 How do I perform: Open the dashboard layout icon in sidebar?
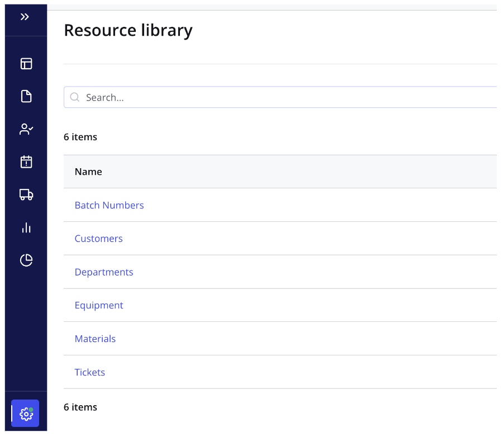click(x=26, y=64)
